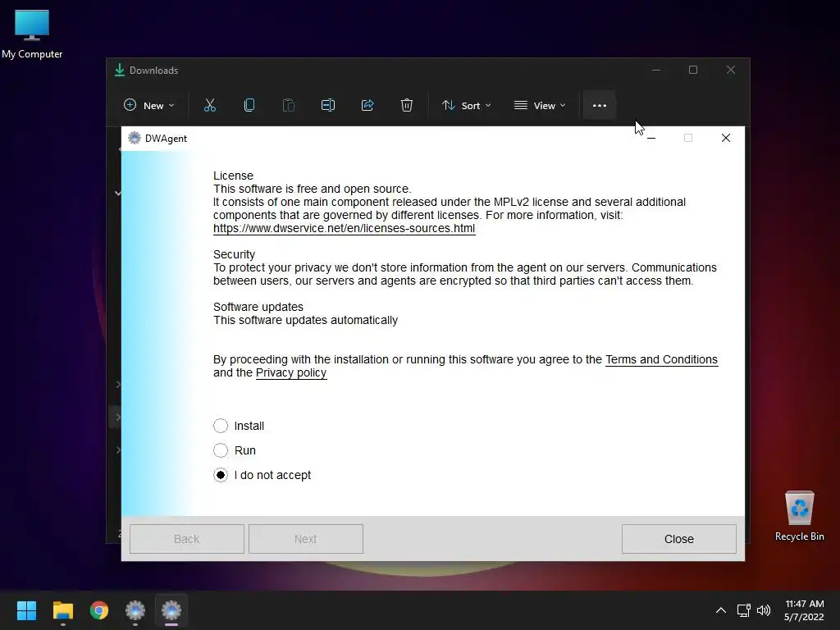Open the dwservice licenses-sources link

(344, 228)
